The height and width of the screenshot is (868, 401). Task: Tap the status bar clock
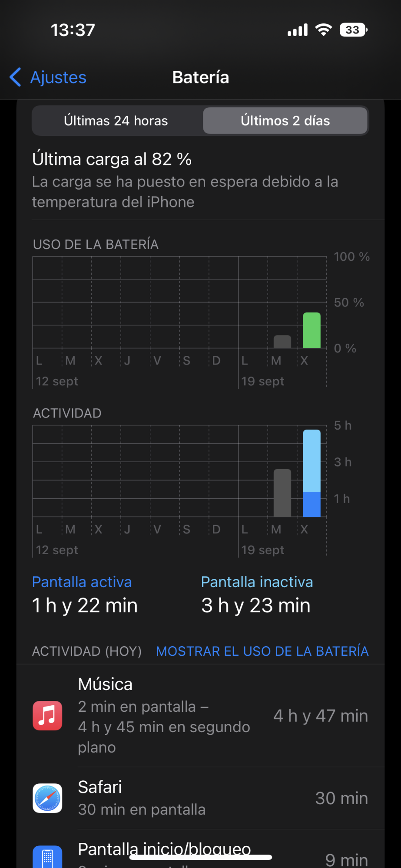pyautogui.click(x=73, y=30)
